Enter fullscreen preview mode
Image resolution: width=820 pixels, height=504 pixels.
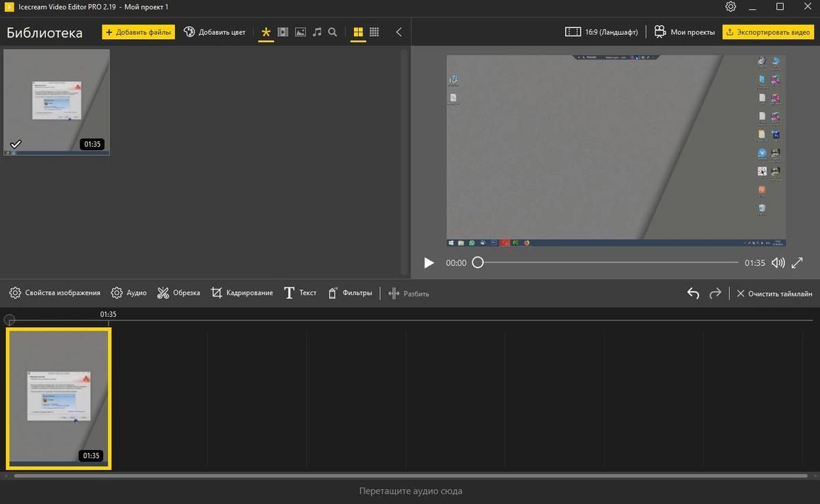tap(797, 263)
